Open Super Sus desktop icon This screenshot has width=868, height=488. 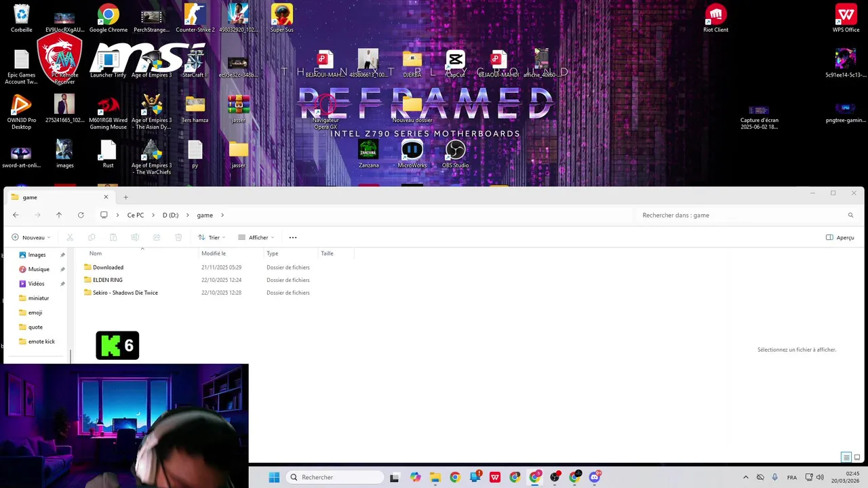(282, 18)
